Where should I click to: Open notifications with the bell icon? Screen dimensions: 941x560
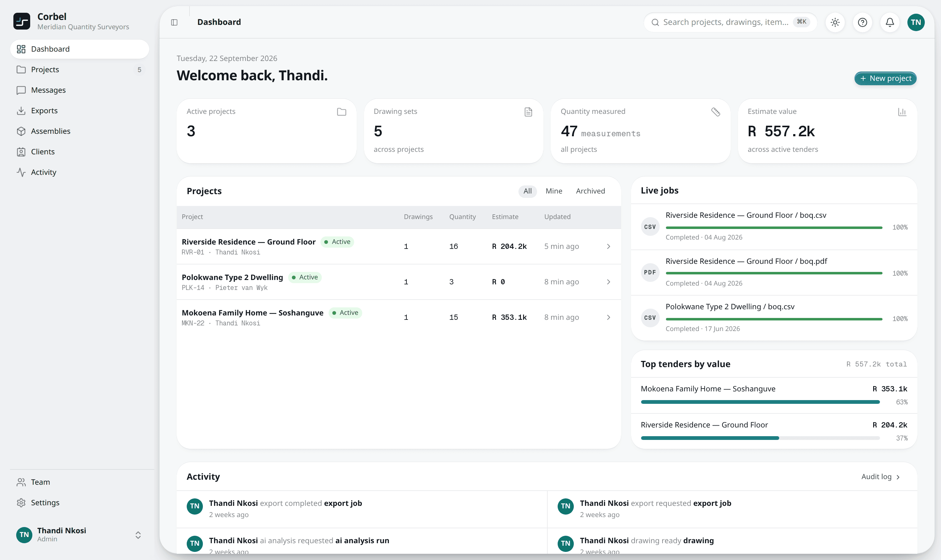click(x=890, y=22)
